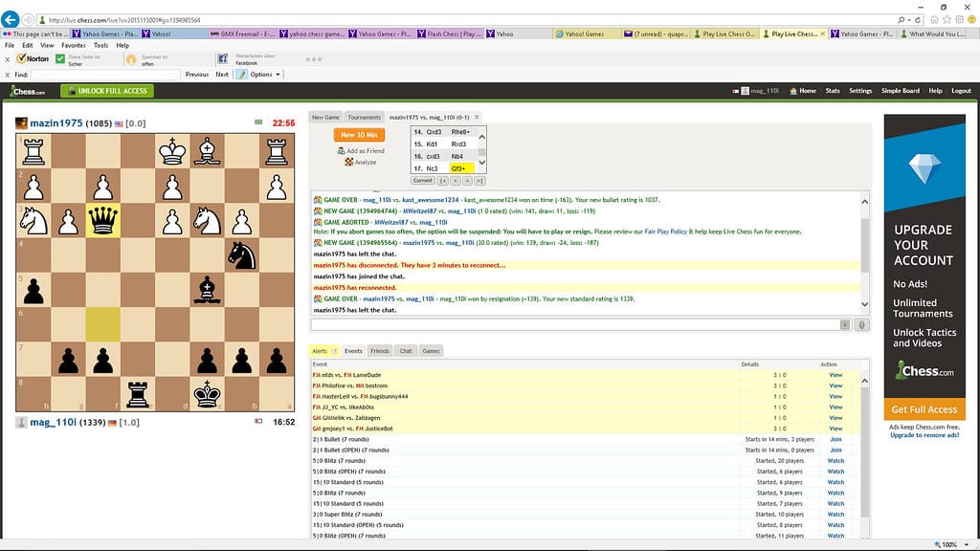Screen dimensions: 980x551
Task: Open Simple Board from the header
Action: coord(900,91)
